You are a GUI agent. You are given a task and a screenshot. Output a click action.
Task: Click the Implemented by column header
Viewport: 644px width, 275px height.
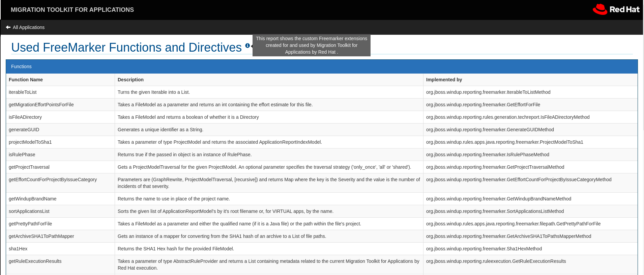tap(444, 80)
